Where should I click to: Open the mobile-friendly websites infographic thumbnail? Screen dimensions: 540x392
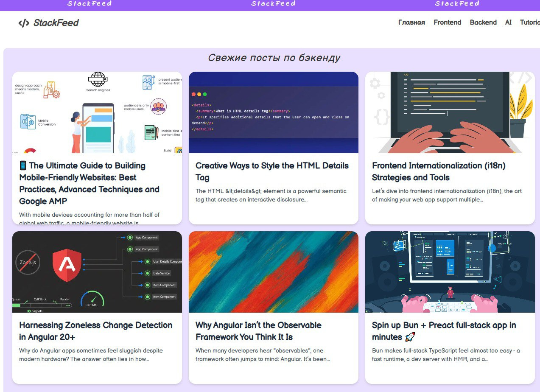tap(97, 112)
